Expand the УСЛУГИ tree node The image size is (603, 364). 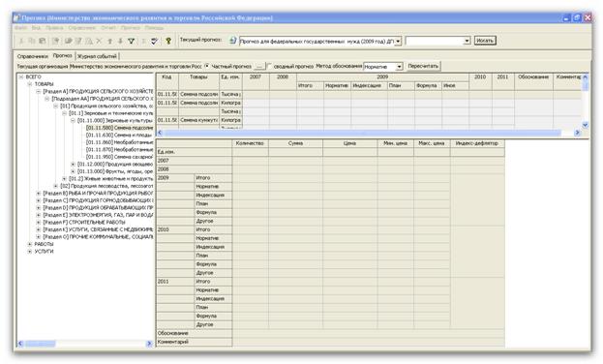[30, 252]
